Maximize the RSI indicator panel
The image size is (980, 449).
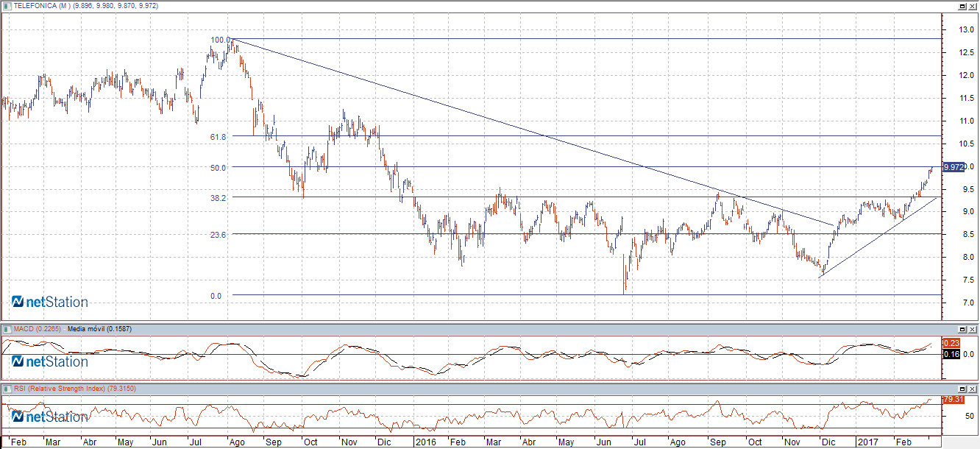(x=962, y=388)
